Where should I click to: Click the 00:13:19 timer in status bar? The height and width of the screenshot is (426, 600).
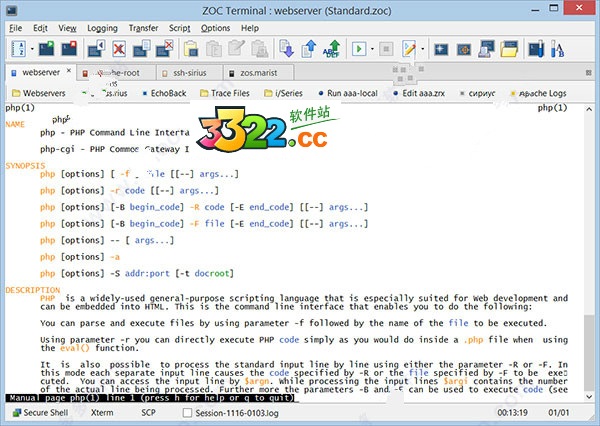[512, 413]
